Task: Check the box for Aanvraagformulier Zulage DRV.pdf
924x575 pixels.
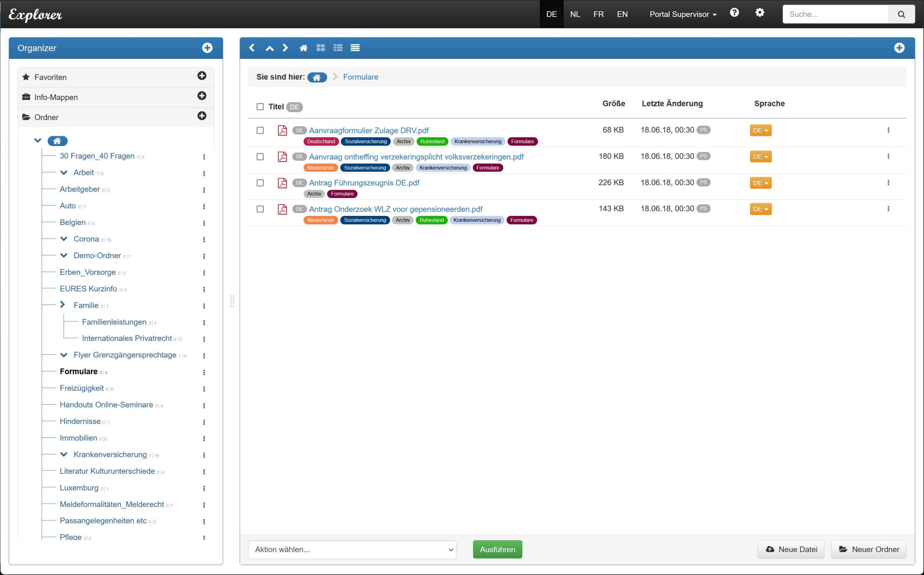Action: pyautogui.click(x=260, y=130)
